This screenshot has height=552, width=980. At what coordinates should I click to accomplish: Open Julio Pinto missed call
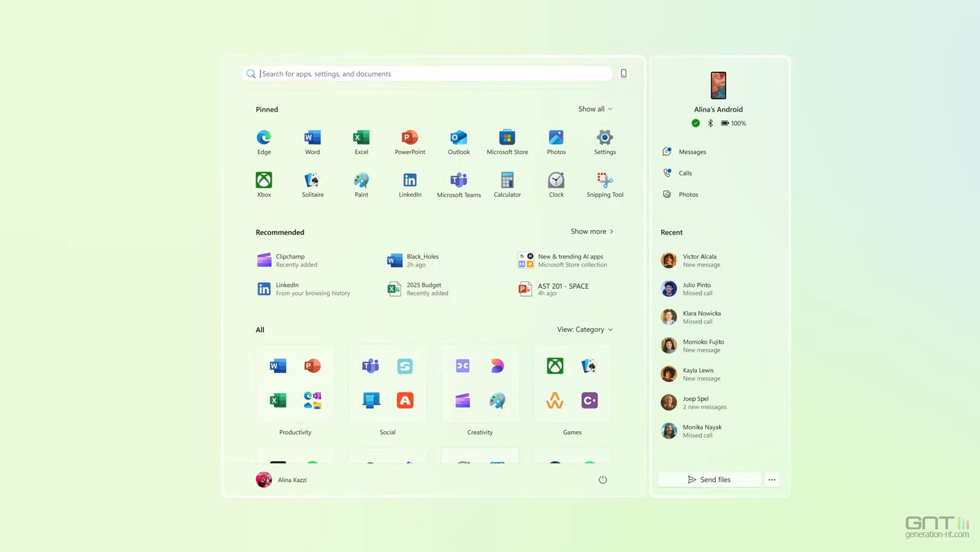click(688, 289)
